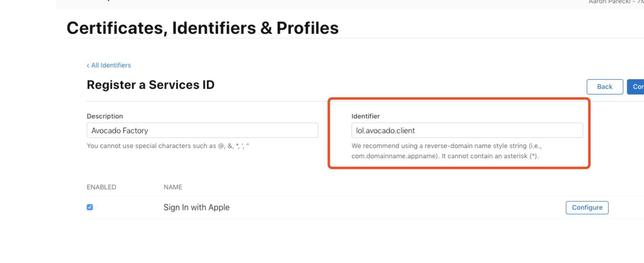Uncheck the Sign In with Apple checkbox

pyautogui.click(x=90, y=207)
